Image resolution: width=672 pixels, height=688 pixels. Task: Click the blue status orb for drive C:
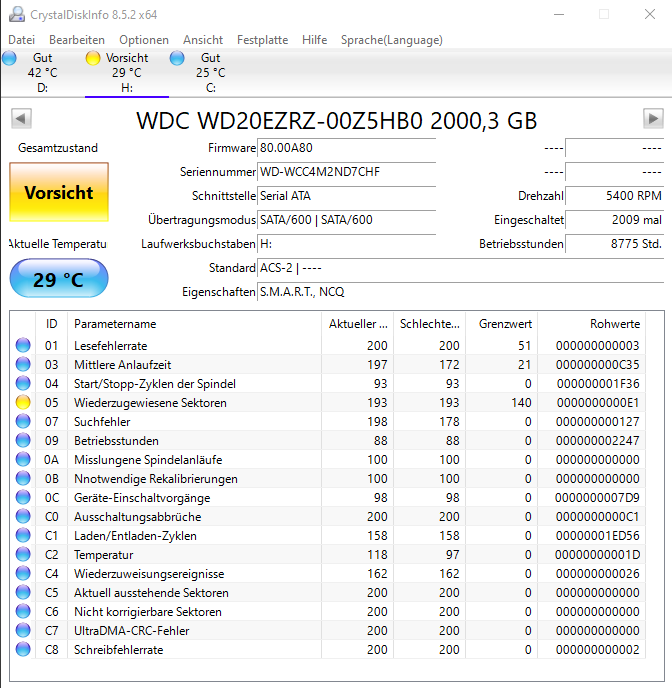pyautogui.click(x=177, y=58)
